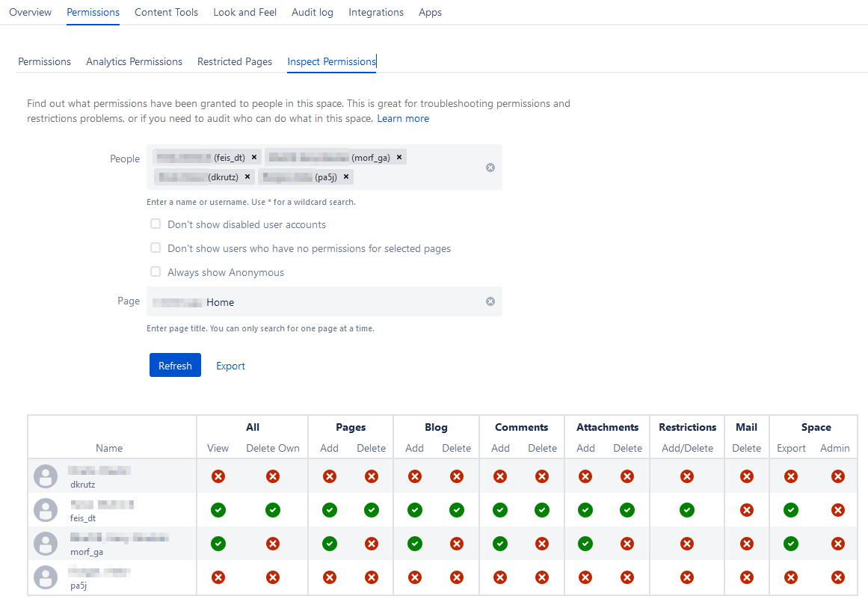Tick Always show Anonymous checkbox
This screenshot has height=608, width=868.
156,271
